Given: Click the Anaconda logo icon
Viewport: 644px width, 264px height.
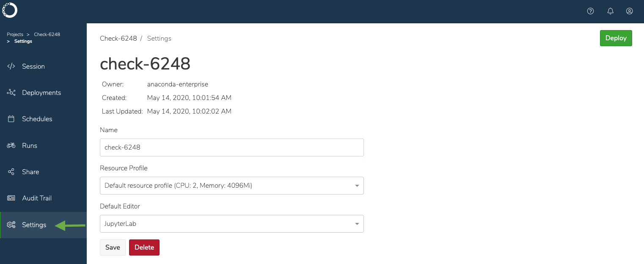Looking at the screenshot, I should [10, 10].
